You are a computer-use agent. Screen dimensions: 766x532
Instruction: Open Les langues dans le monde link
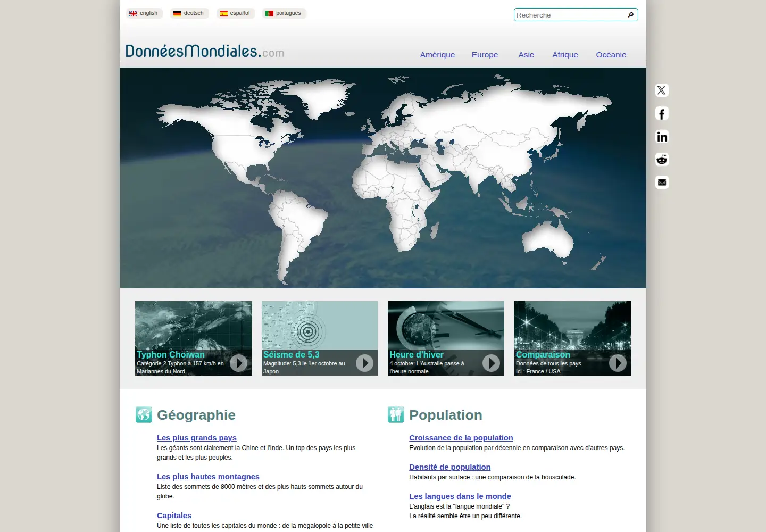[460, 496]
